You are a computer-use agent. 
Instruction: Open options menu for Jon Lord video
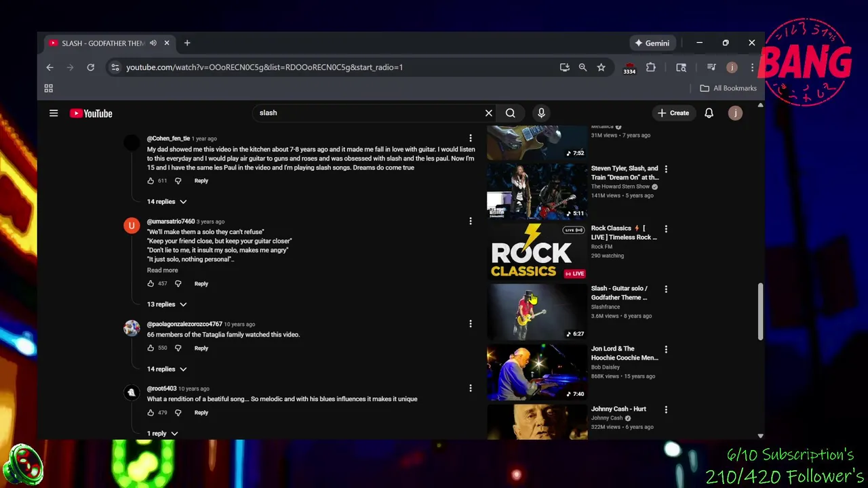pyautogui.click(x=666, y=349)
